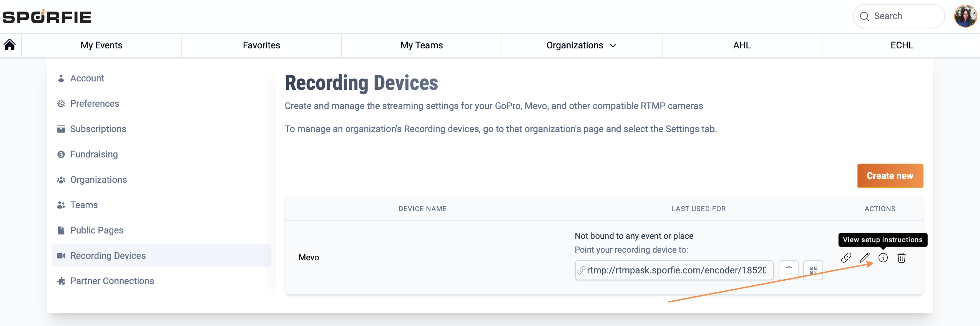Click the Recording Devices page heading
This screenshot has width=980, height=326.
(x=361, y=83)
